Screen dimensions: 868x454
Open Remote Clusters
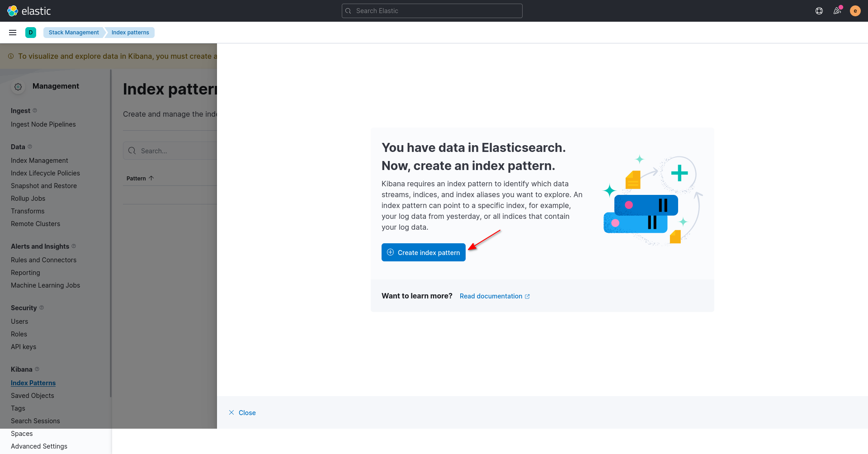click(x=35, y=224)
